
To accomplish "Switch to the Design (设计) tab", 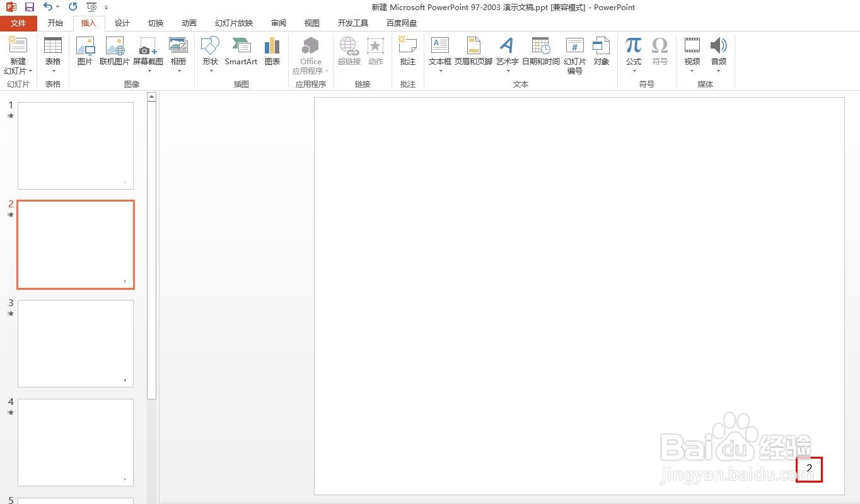I will [122, 23].
